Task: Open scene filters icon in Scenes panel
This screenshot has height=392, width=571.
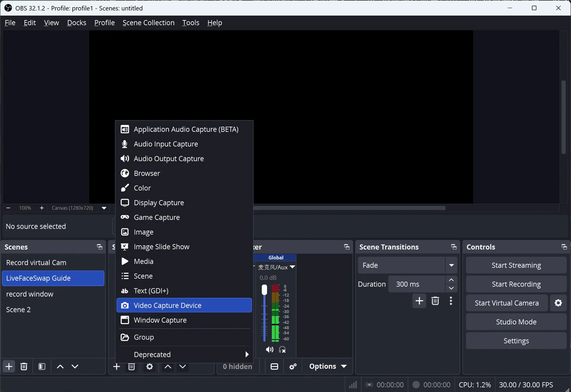Action: pos(42,366)
